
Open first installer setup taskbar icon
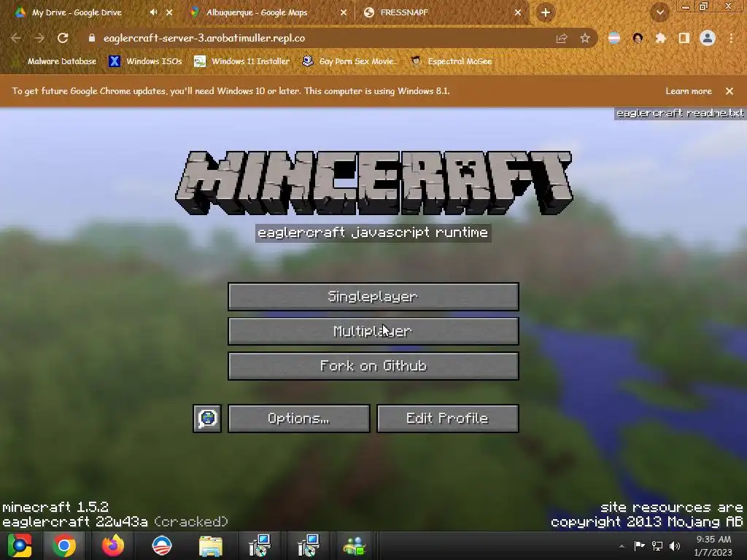[x=260, y=545]
